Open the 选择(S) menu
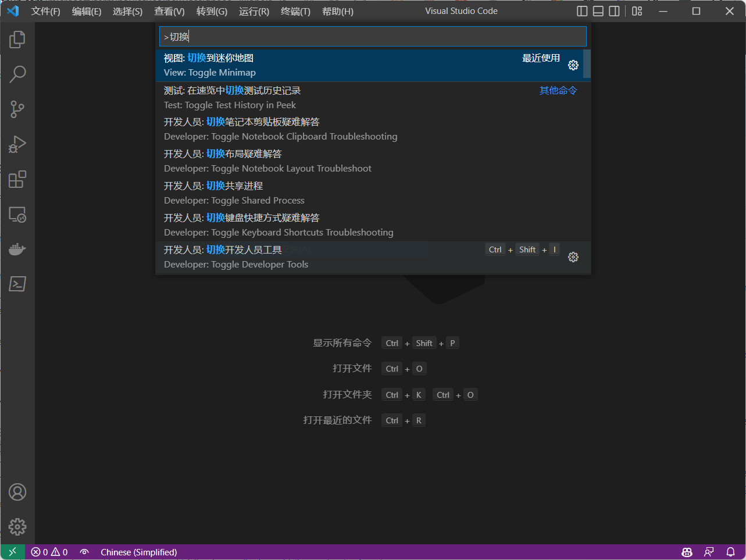 coord(128,11)
